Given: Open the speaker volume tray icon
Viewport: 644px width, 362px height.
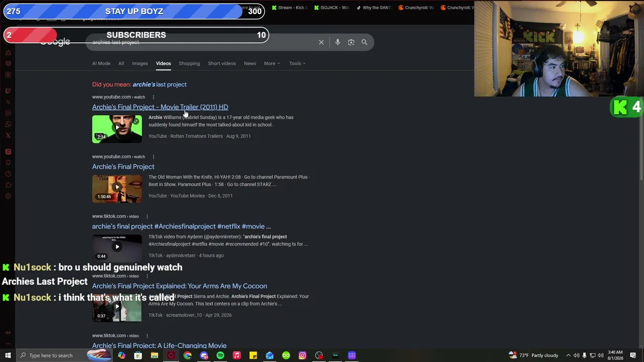Looking at the screenshot, I should [x=600, y=355].
